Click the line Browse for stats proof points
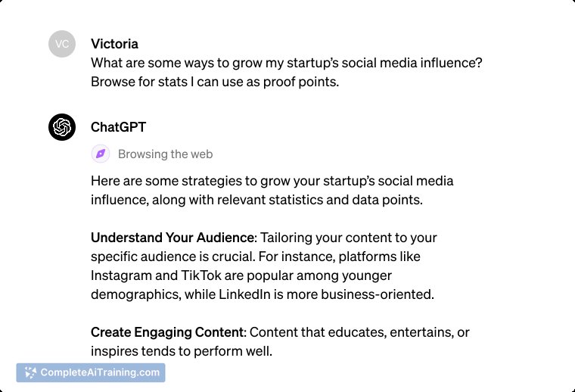Screen dimensions: 575x392 tap(215, 82)
